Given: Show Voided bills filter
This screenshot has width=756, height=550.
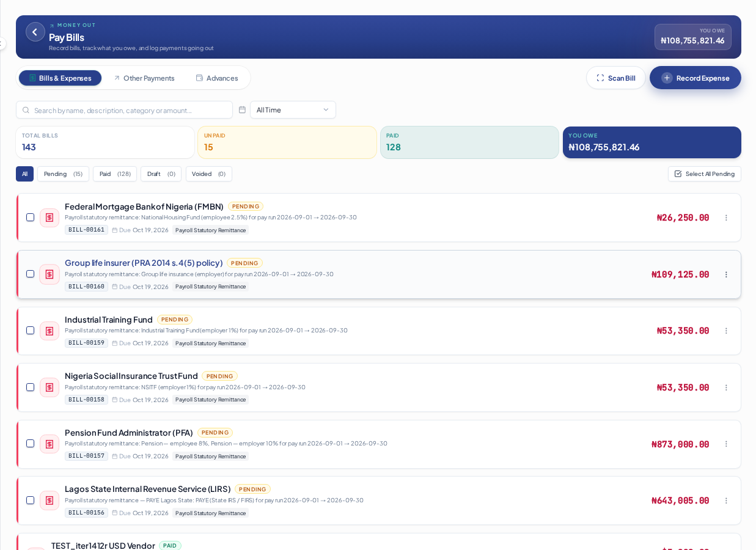Looking at the screenshot, I should (209, 174).
